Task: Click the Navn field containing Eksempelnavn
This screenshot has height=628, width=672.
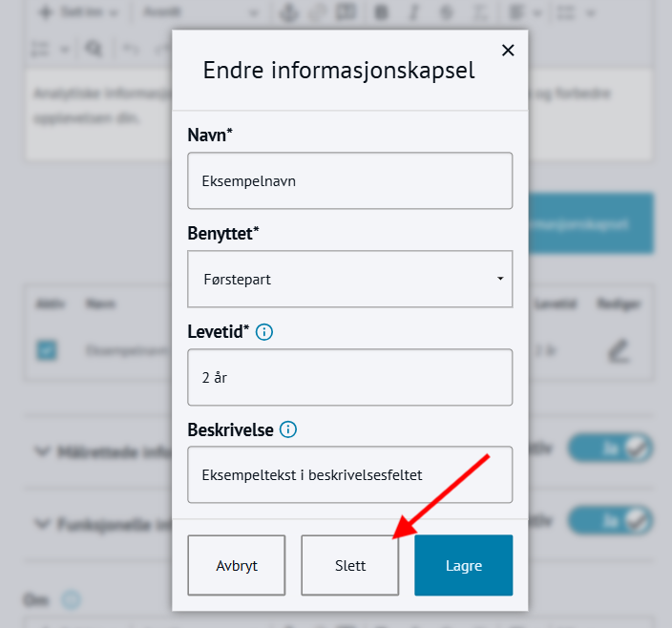Action: [x=350, y=180]
